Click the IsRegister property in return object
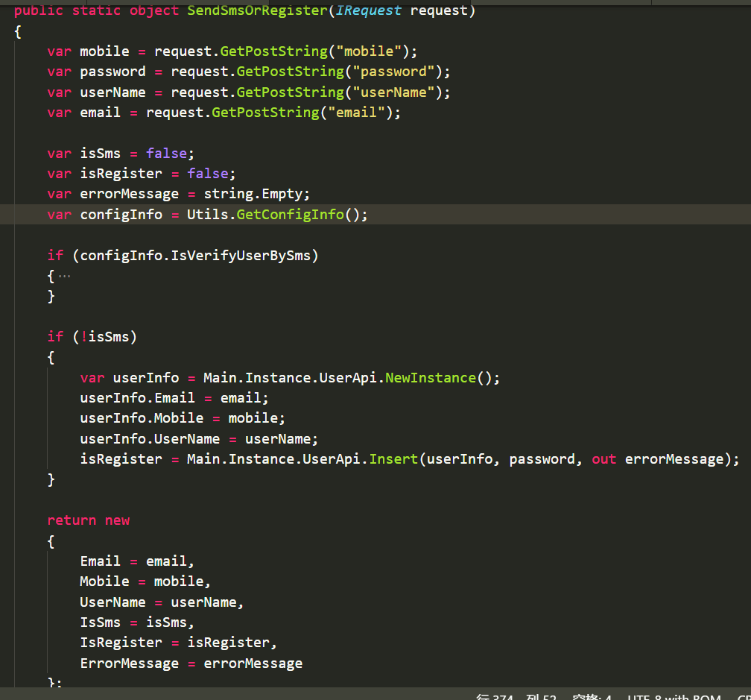 [x=121, y=643]
